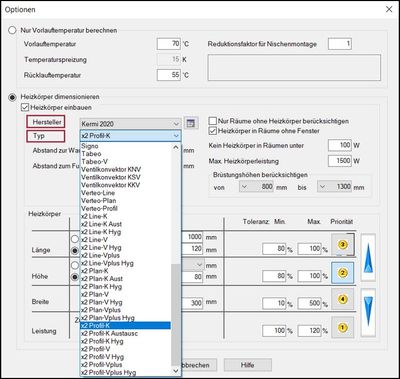The width and height of the screenshot is (400, 379).
Task: Select x2 Plan-Vplus type
Action: 125,310
